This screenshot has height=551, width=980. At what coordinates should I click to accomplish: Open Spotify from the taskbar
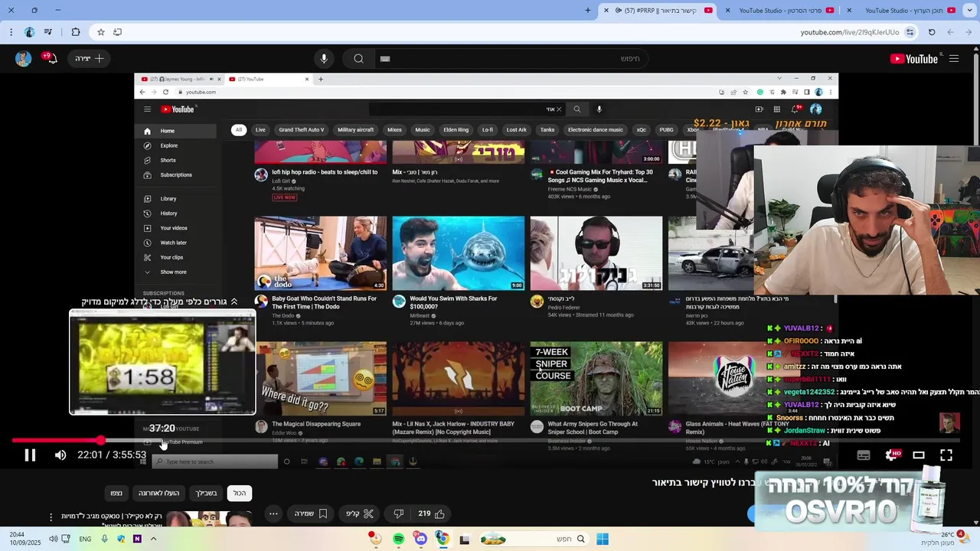[x=399, y=539]
